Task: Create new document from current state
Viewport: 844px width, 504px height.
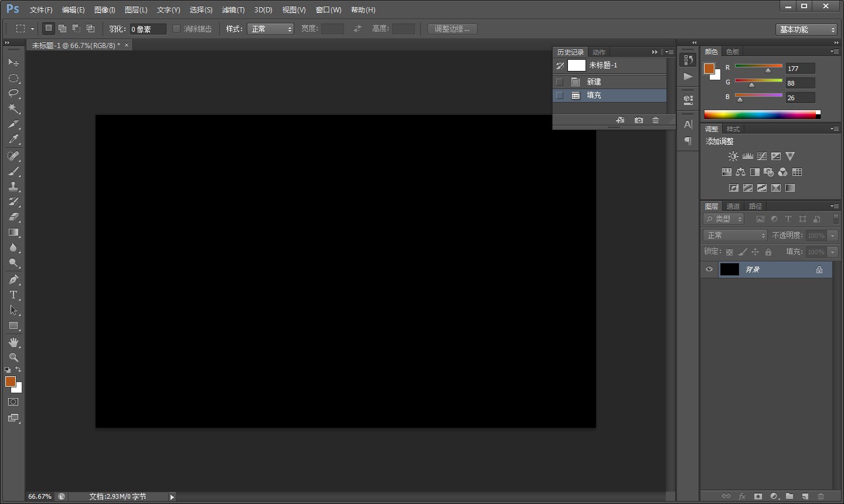Action: pos(620,120)
